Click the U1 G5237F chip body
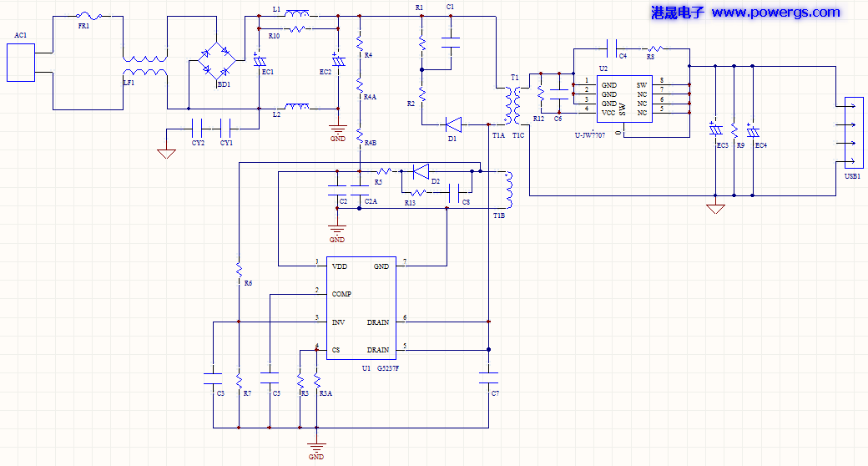868x466 pixels. [360, 307]
